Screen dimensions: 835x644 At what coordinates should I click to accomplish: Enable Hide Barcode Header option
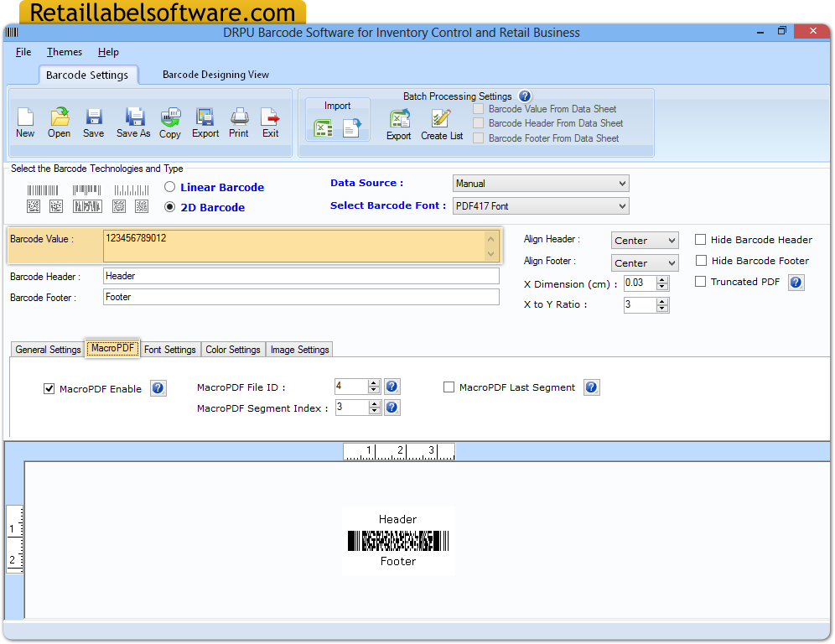tap(700, 239)
